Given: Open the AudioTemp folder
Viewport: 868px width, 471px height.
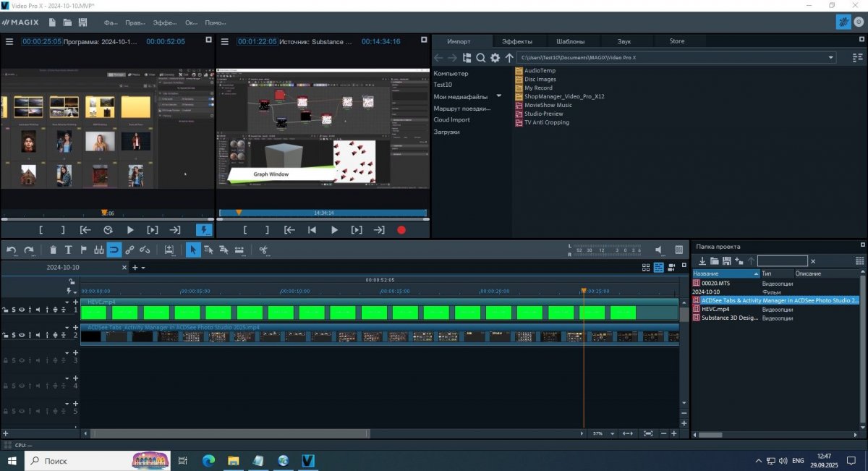Looking at the screenshot, I should pyautogui.click(x=540, y=70).
